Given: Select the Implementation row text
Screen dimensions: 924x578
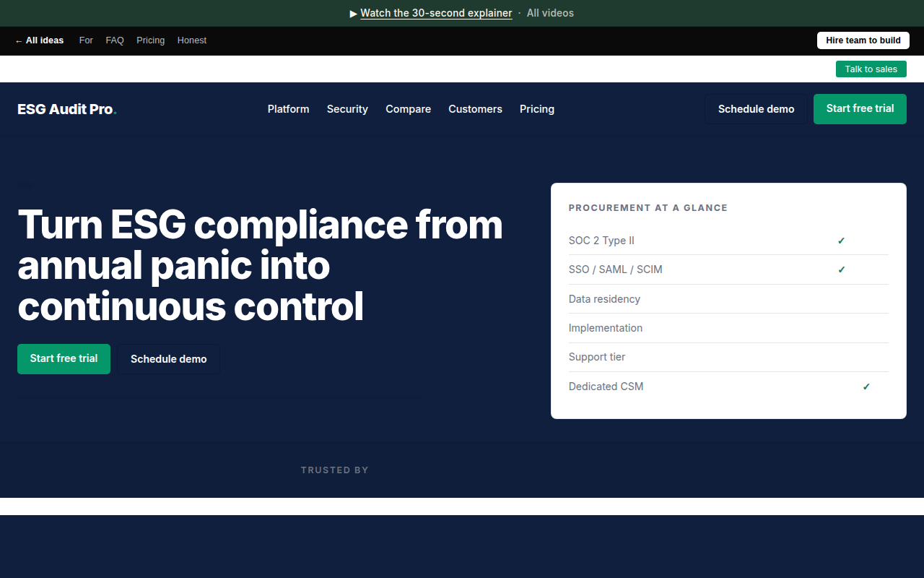Looking at the screenshot, I should point(605,328).
